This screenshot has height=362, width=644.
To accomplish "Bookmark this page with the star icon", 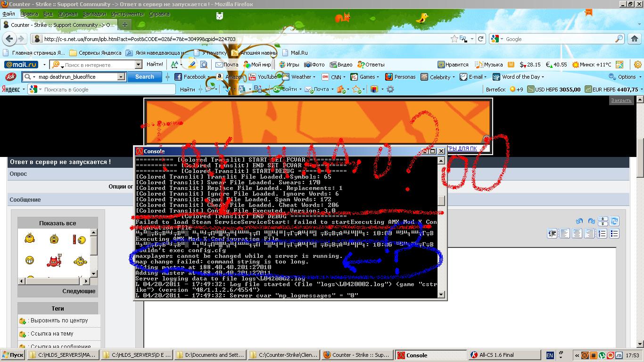I will coord(454,39).
